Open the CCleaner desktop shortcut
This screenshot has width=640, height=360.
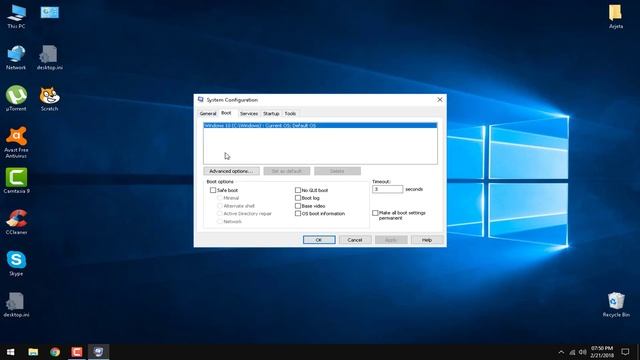(16, 222)
